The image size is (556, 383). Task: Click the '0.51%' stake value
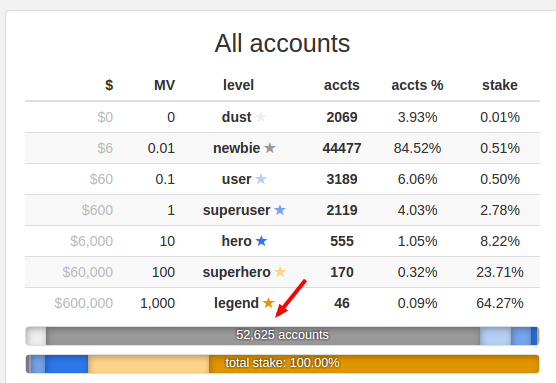(500, 148)
